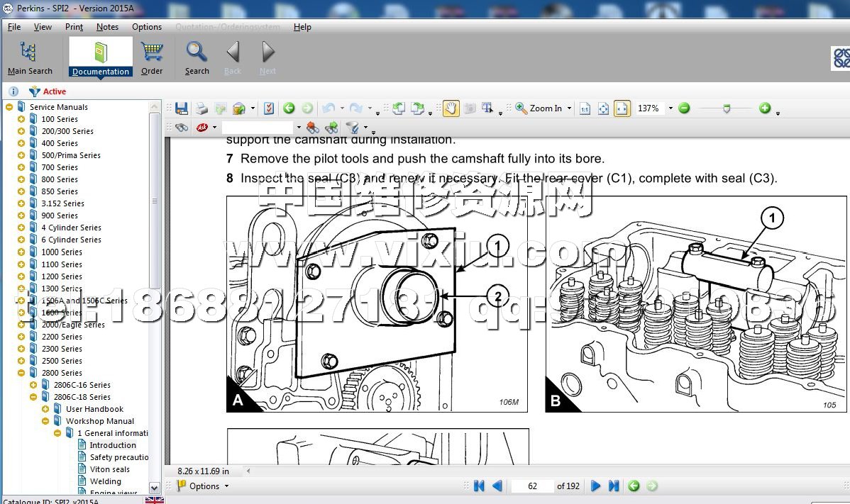Open the Order shopping cart
The height and width of the screenshot is (504, 850).
pos(152,57)
